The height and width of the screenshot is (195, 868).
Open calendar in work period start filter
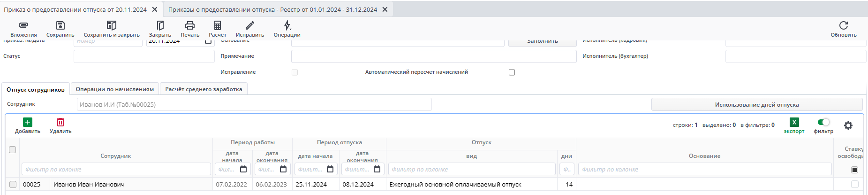tap(243, 169)
